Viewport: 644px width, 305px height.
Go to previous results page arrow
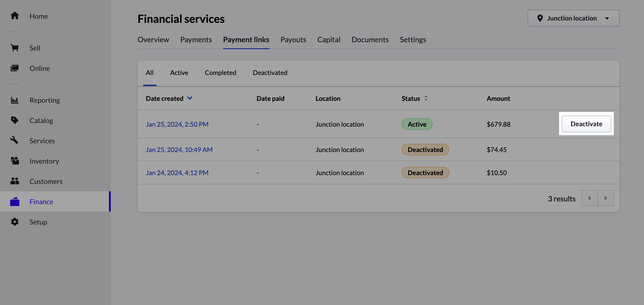[589, 198]
